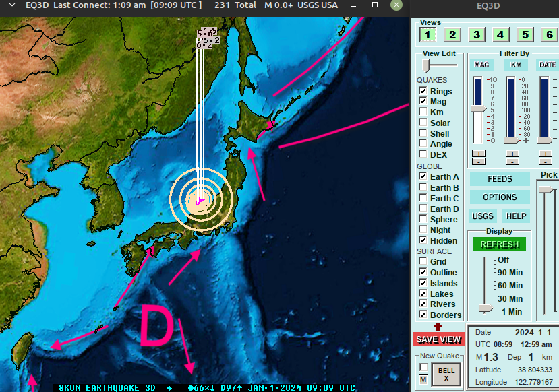This screenshot has width=559, height=392.
Task: Click the "Off" refresh interval label
Action: pyautogui.click(x=504, y=260)
